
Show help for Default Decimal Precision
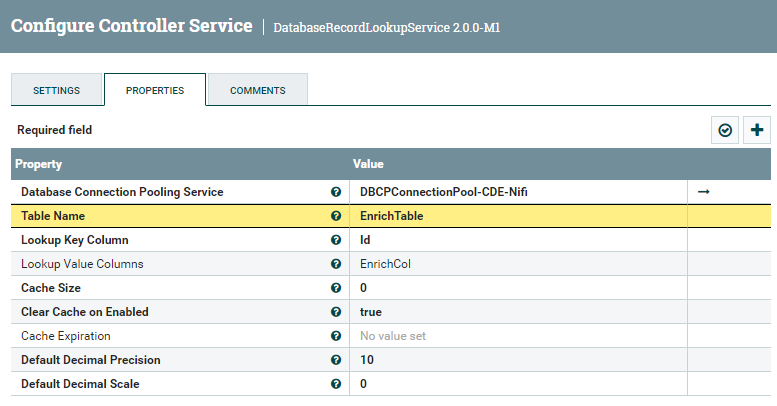[x=336, y=360]
